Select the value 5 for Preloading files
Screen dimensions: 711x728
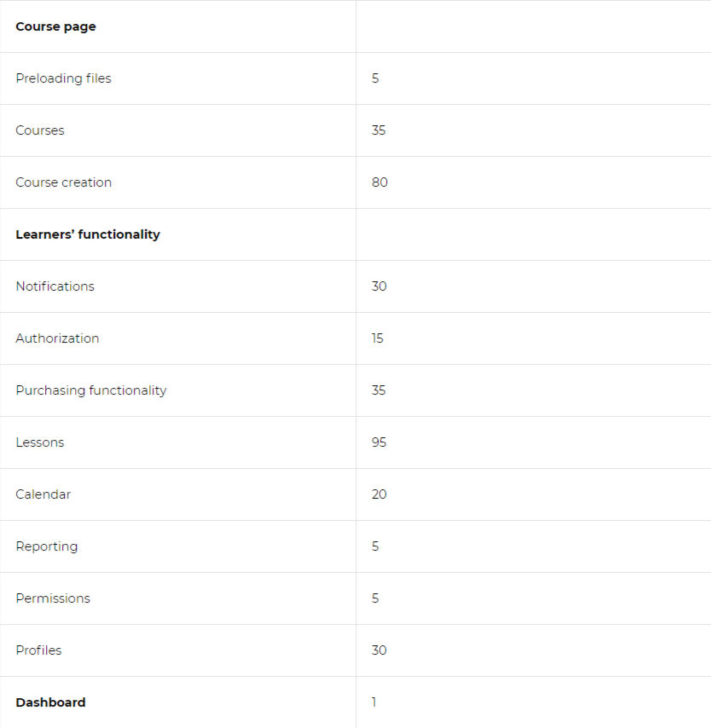[x=375, y=78]
